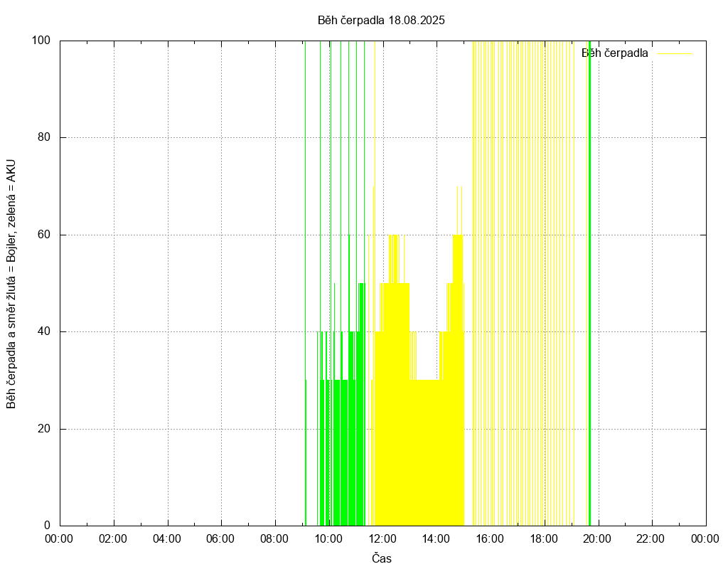Click the y-axis tick '60'
Screen dimensions: 728x569
pos(44,235)
